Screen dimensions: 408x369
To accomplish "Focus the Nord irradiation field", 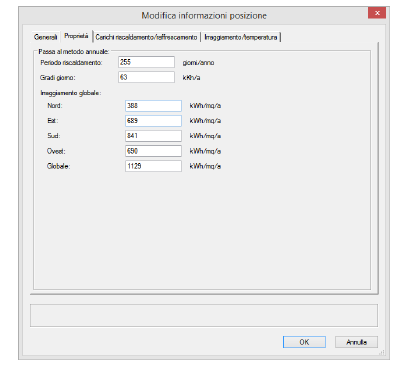I will (153, 106).
